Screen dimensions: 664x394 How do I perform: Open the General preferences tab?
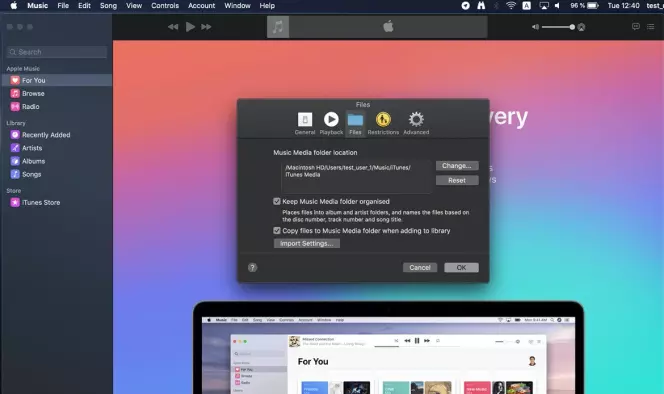tap(305, 123)
